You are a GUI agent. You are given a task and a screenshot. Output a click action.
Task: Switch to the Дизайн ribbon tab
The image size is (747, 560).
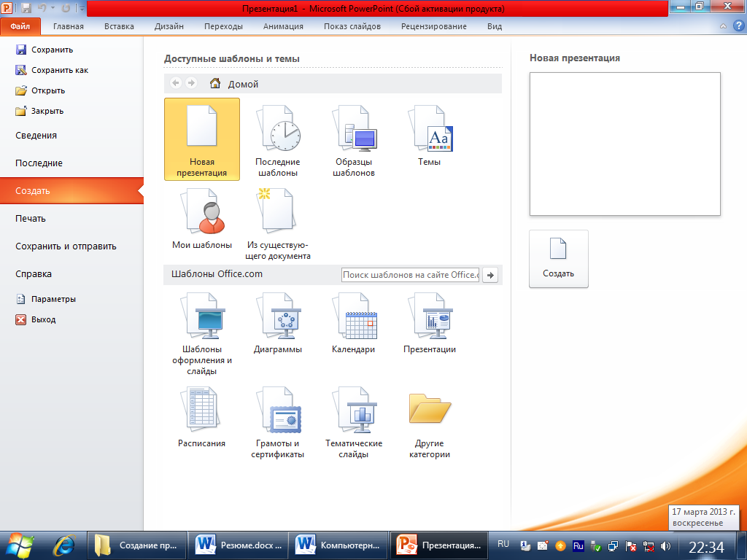169,26
